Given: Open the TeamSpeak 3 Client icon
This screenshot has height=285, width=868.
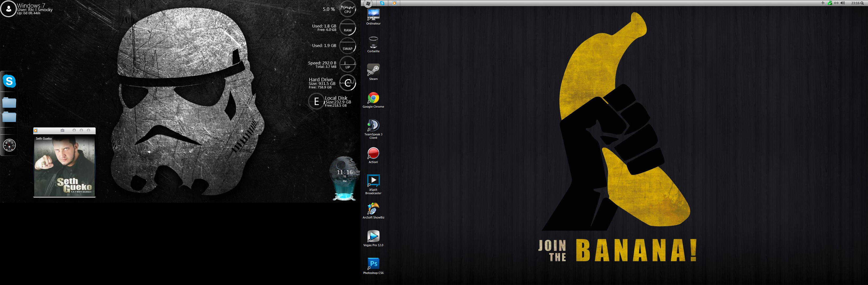Looking at the screenshot, I should point(373,129).
